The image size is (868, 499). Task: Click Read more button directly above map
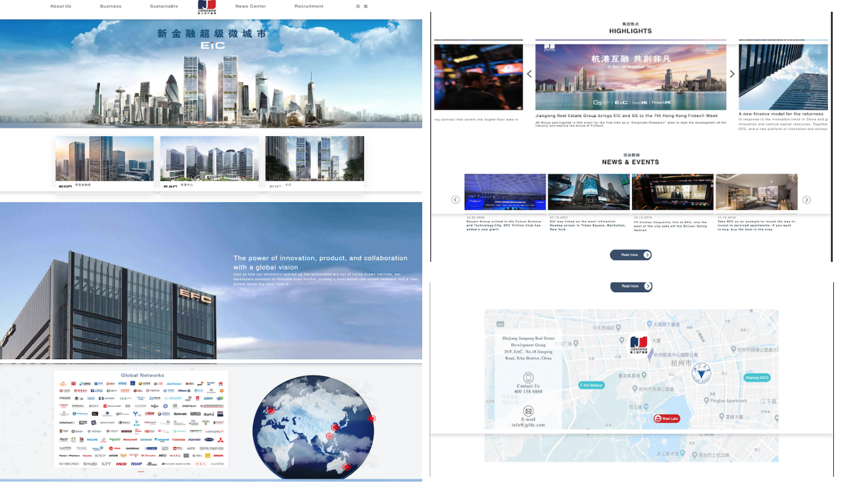631,286
